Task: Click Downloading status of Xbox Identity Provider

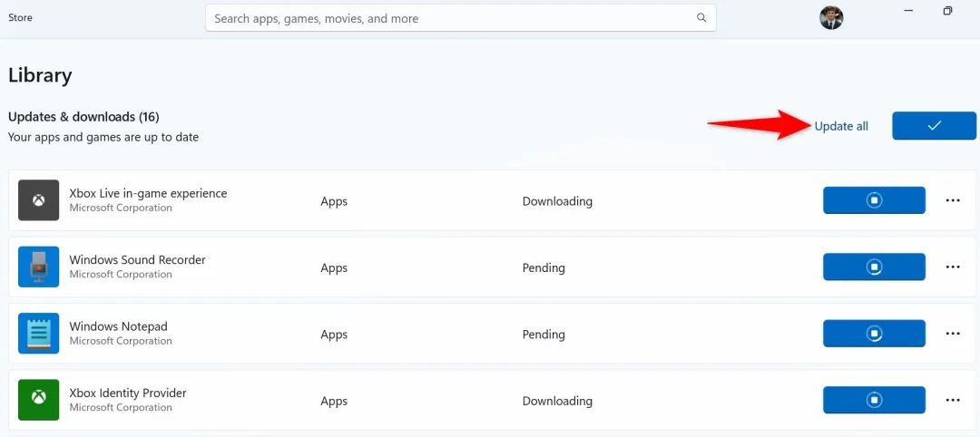Action: [x=557, y=400]
